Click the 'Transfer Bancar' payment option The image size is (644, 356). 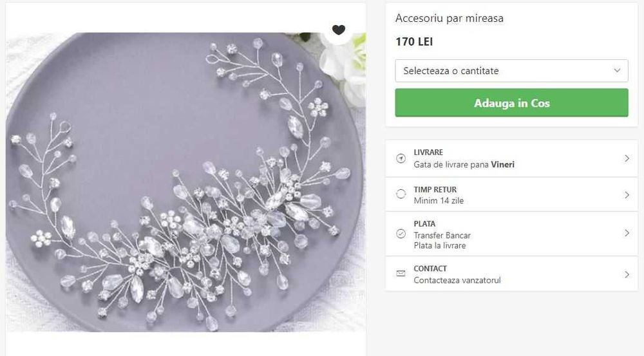pyautogui.click(x=442, y=236)
